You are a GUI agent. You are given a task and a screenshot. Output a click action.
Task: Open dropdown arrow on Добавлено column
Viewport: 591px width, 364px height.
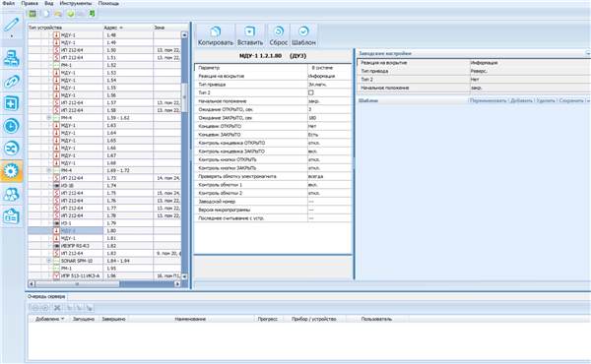tap(63, 319)
